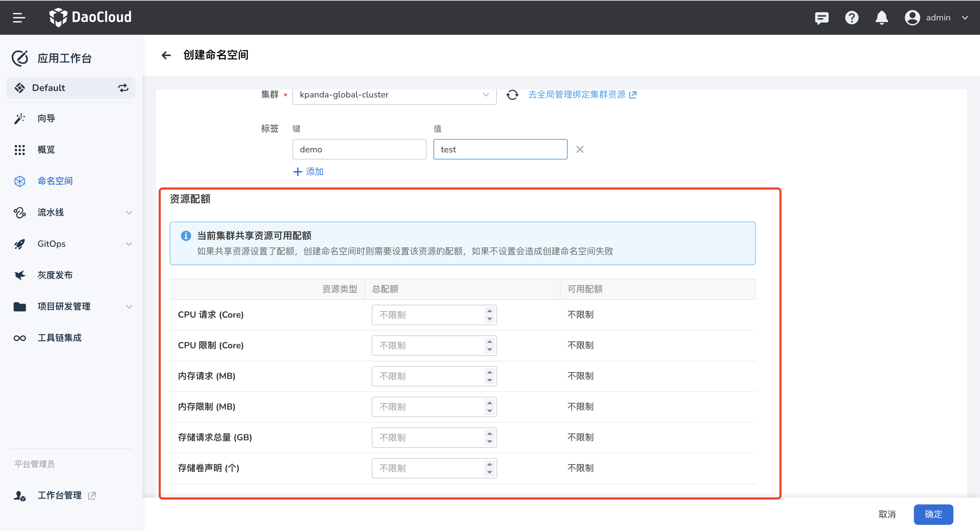Increase the CPU 请求 quota stepper
980x531 pixels.
[x=490, y=310]
